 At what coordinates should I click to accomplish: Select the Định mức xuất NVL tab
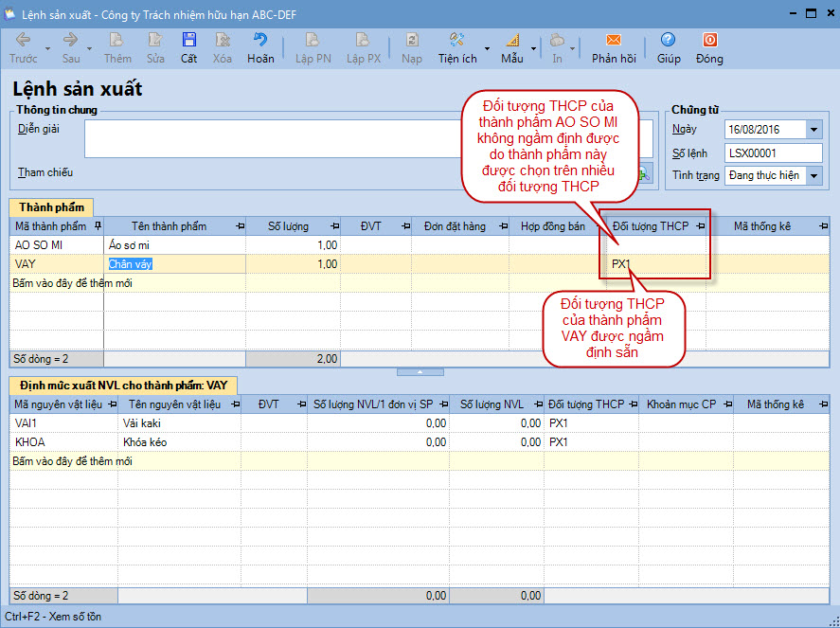click(123, 386)
